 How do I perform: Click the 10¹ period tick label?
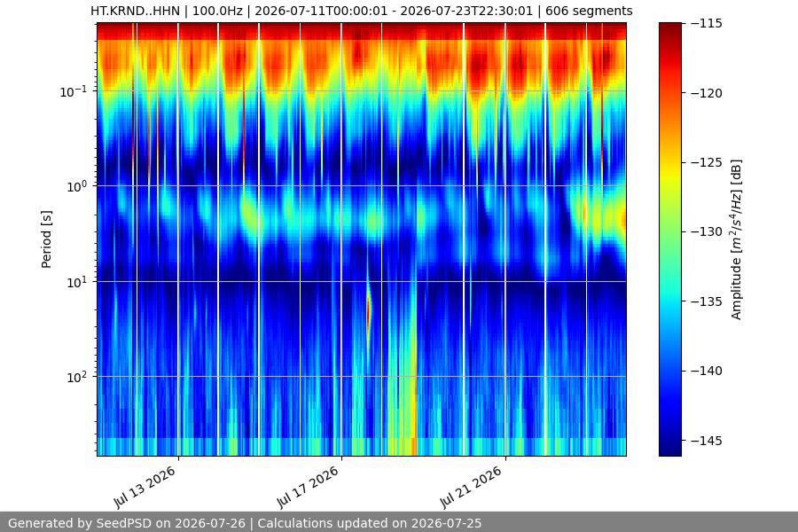[77, 282]
